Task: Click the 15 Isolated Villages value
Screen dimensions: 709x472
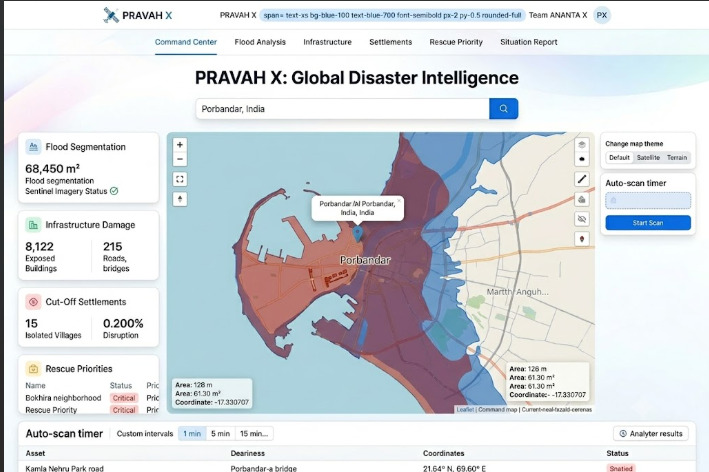Action: coord(31,323)
